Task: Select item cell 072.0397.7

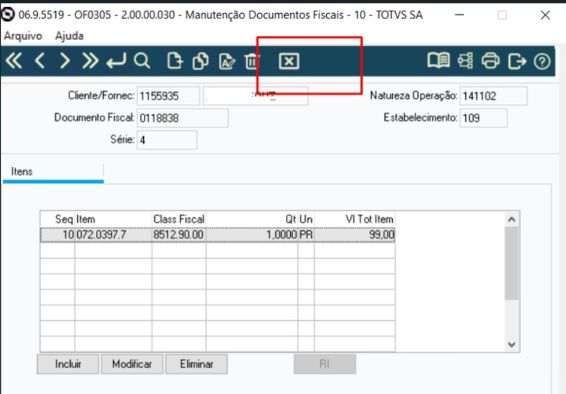Action: click(x=113, y=235)
